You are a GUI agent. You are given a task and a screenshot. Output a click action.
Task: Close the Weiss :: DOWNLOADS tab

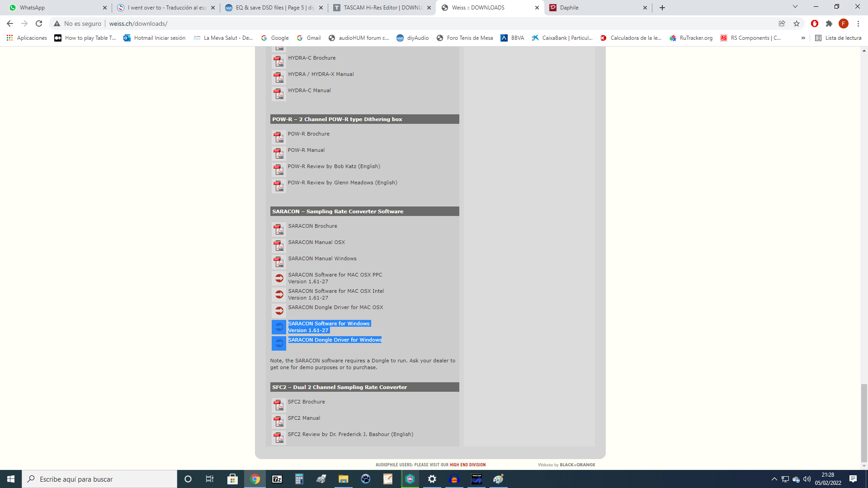pyautogui.click(x=537, y=8)
